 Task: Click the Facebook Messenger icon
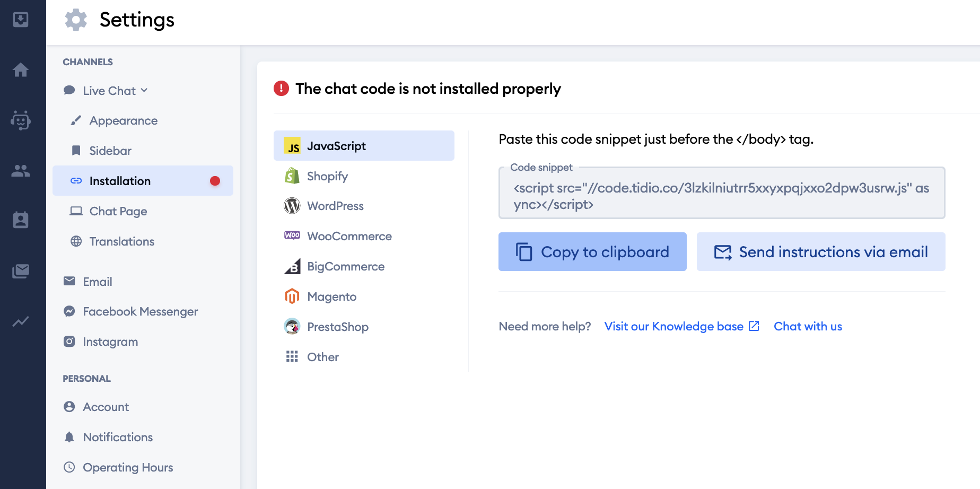pos(69,311)
